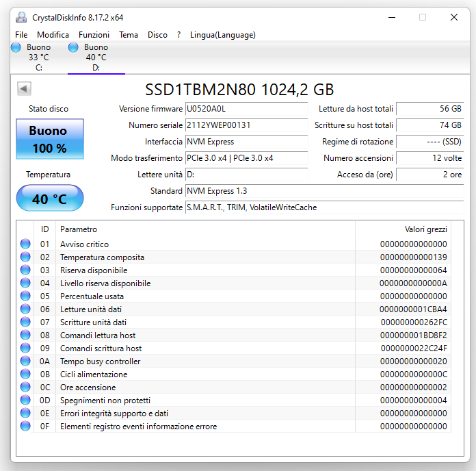Click status orb of Percentuale usata row

[25, 296]
